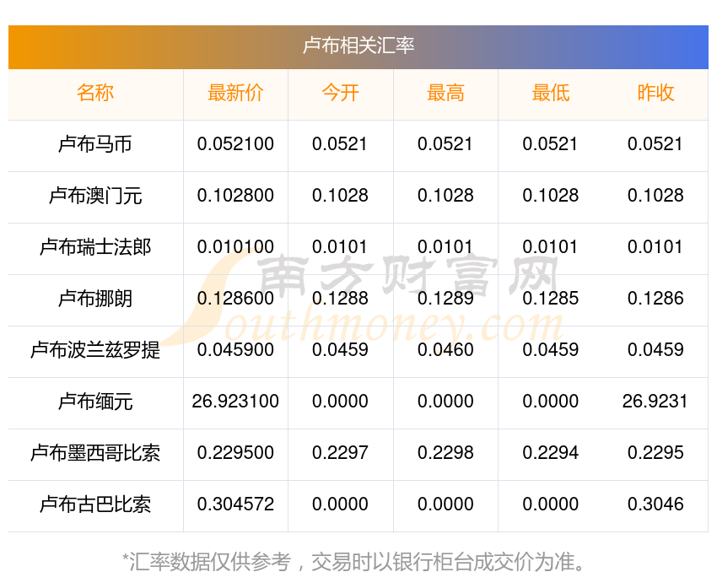Click the 0.304572 latest price cell
This screenshot has height=588, width=717.
pos(235,504)
